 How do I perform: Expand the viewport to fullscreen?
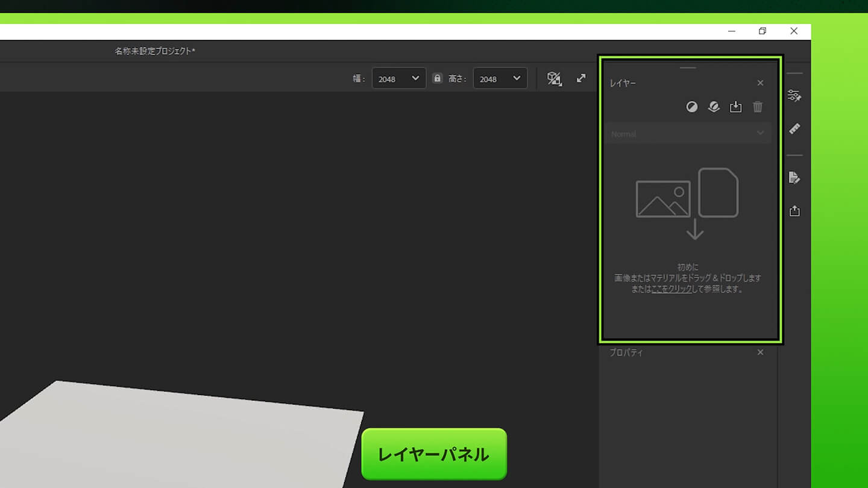[581, 78]
